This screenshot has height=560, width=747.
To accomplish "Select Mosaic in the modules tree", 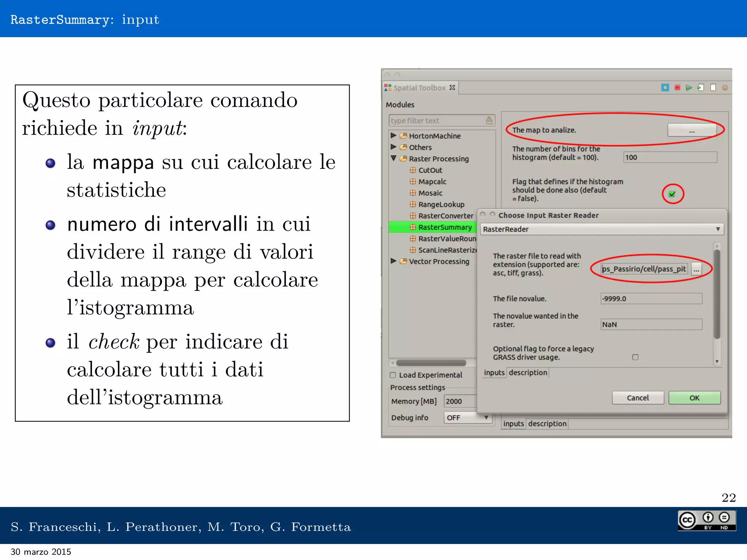I will (x=430, y=193).
